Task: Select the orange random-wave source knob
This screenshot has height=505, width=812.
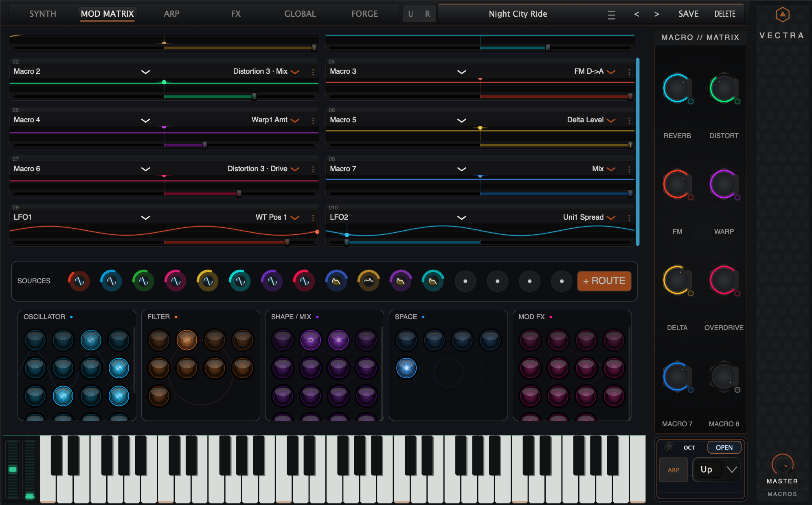Action: pyautogui.click(x=369, y=281)
